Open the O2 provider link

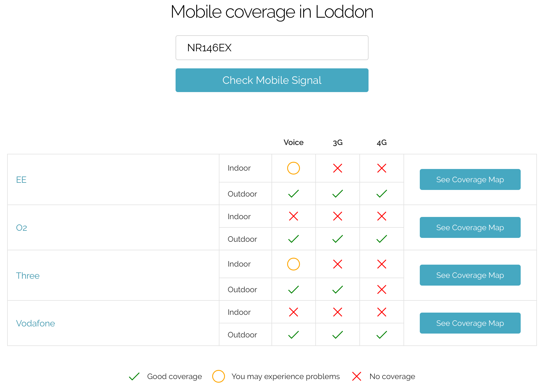pos(21,228)
